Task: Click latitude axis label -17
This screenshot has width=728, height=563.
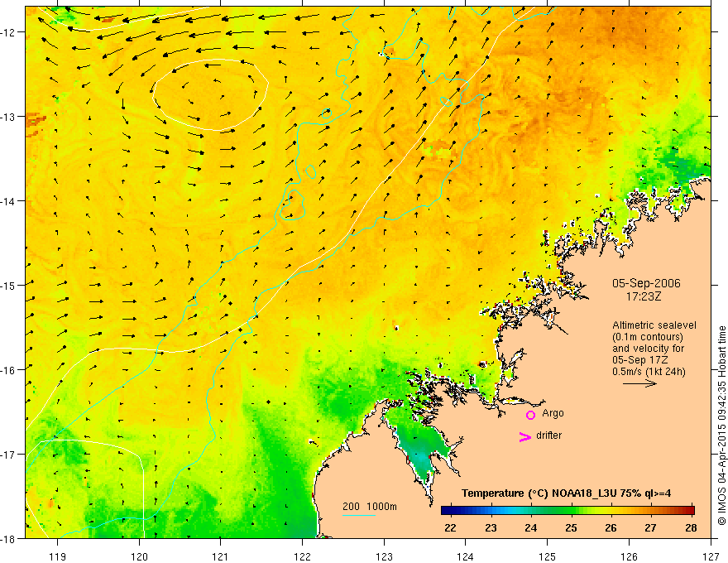Action: point(8,454)
